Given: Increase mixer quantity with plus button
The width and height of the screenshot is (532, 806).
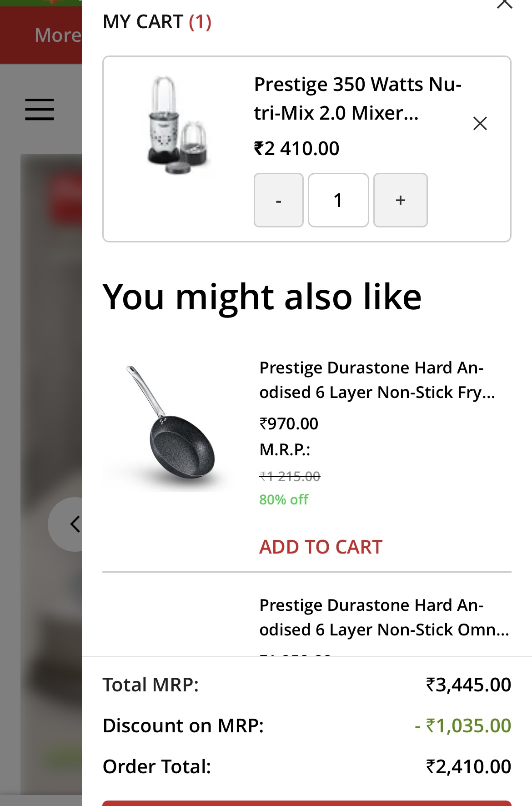Looking at the screenshot, I should point(400,200).
